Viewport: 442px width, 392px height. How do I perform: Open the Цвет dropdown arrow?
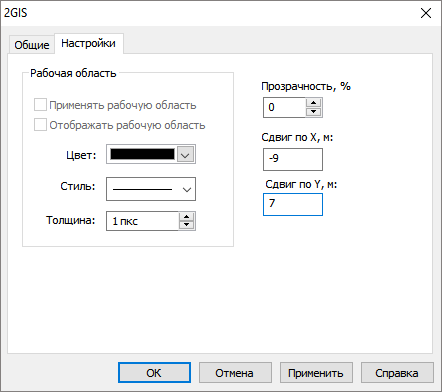coord(185,155)
